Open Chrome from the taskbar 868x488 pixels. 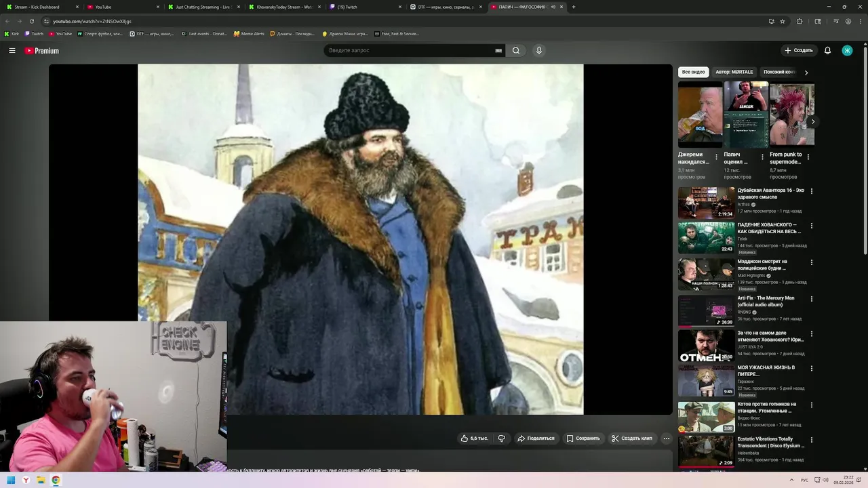[x=56, y=480]
